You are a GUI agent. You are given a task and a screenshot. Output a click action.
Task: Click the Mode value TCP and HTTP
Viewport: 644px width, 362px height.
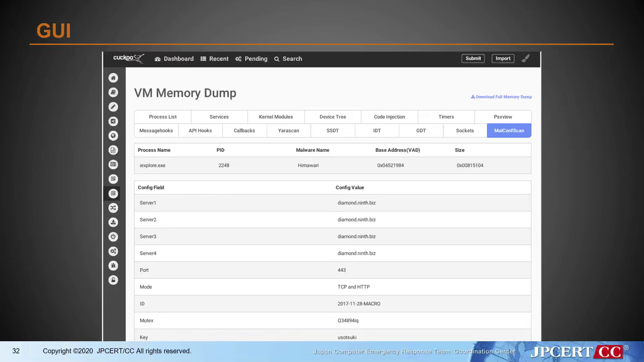[354, 287]
